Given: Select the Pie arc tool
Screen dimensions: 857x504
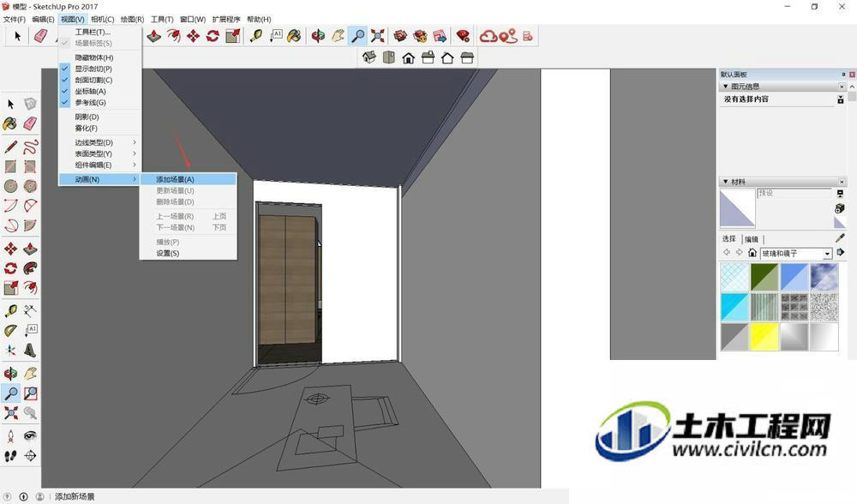Looking at the screenshot, I should (x=31, y=225).
